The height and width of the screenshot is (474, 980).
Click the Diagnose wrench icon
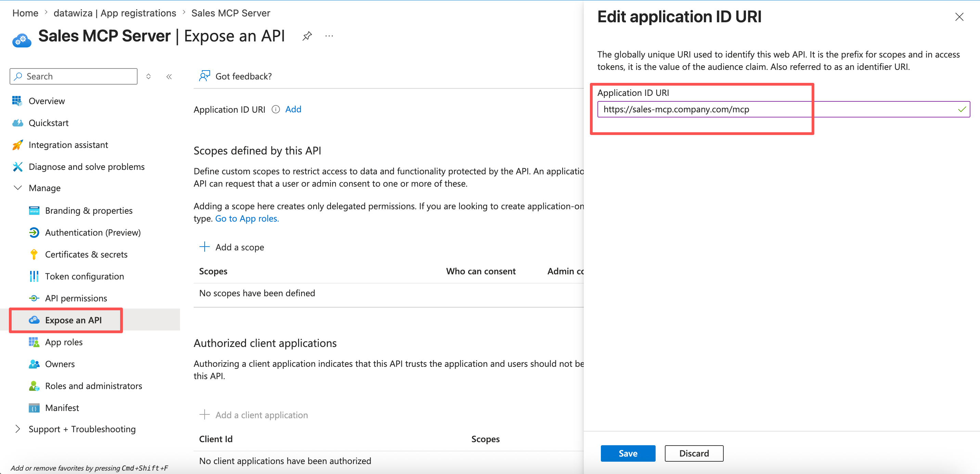click(x=17, y=167)
